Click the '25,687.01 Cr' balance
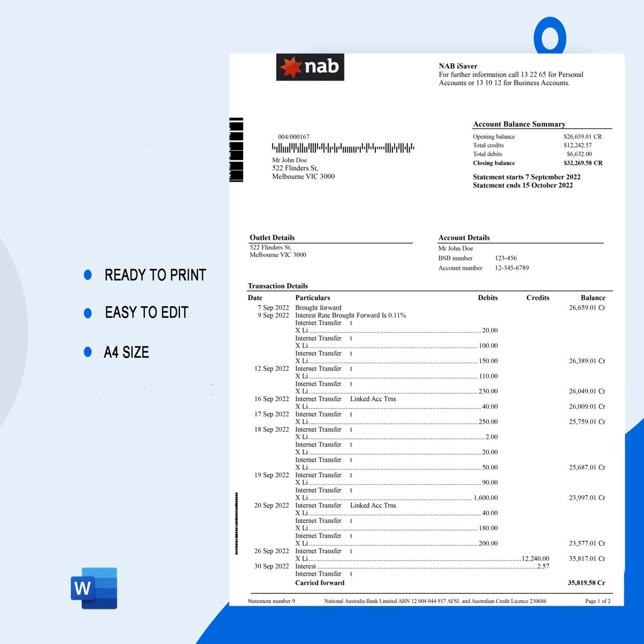Viewport: 644px width, 644px height. coord(587,467)
